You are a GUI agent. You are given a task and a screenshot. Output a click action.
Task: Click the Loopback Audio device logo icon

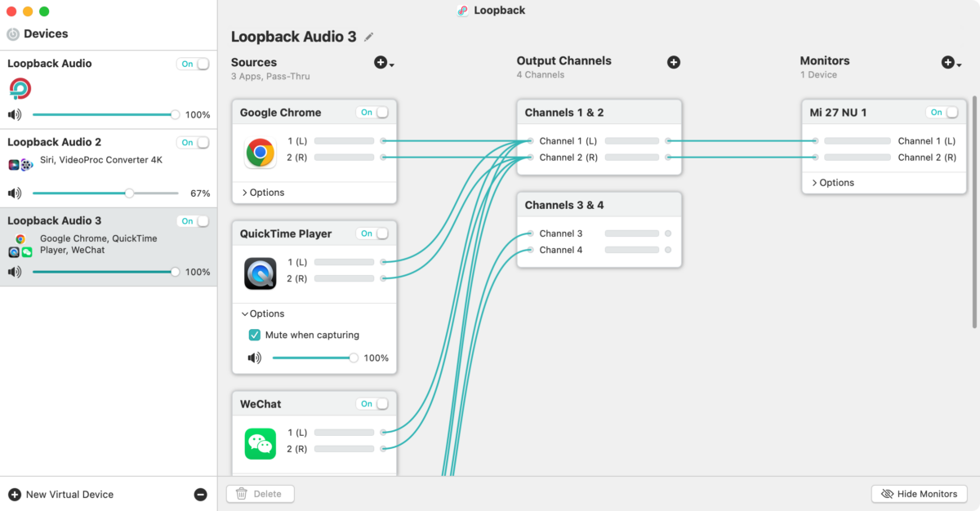(20, 88)
